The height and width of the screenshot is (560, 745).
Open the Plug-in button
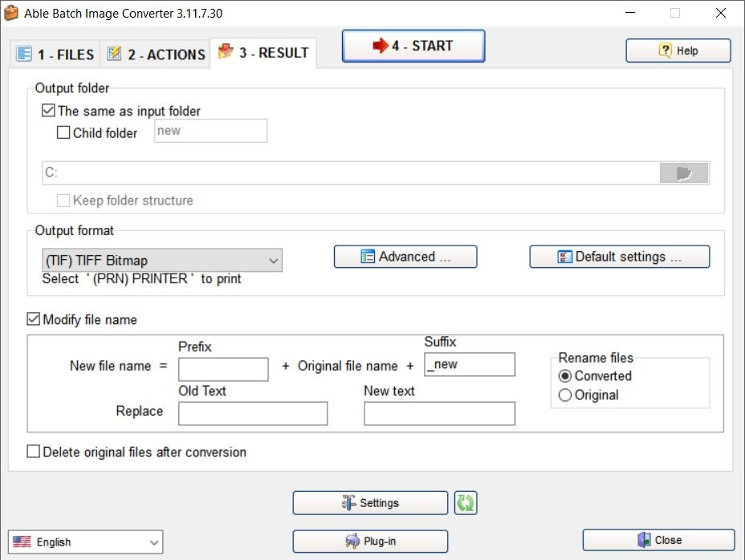coord(370,541)
